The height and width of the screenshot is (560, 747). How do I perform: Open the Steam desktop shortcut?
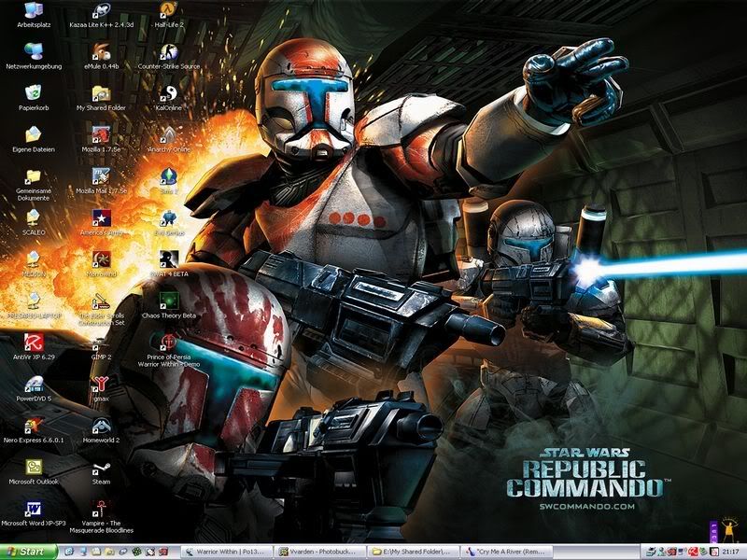pos(101,471)
